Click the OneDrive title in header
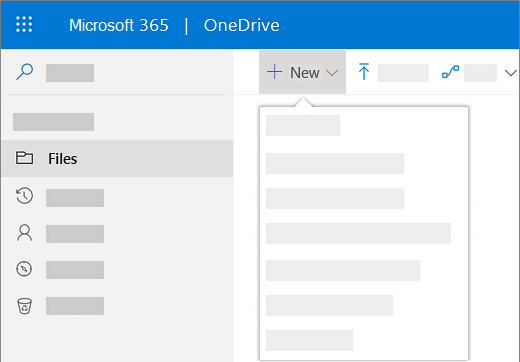The height and width of the screenshot is (362, 520). [242, 25]
